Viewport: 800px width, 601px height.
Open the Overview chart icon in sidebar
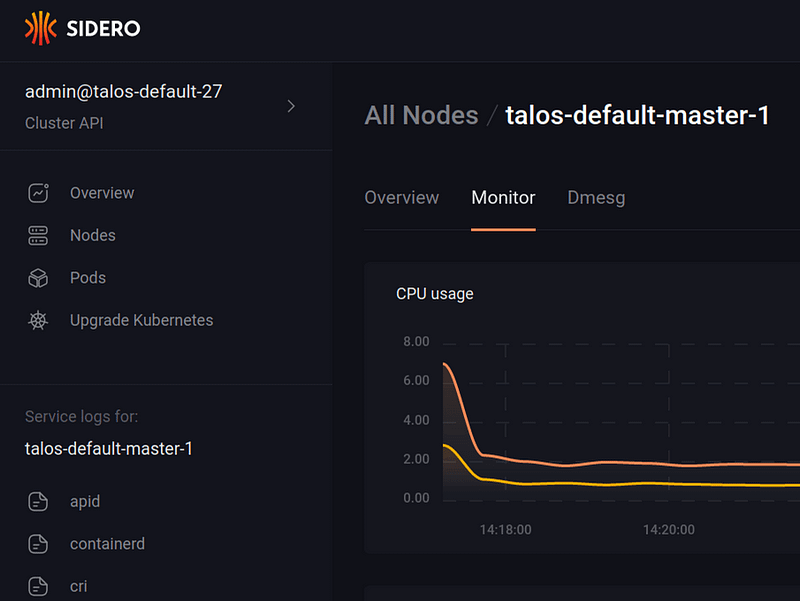click(x=38, y=193)
